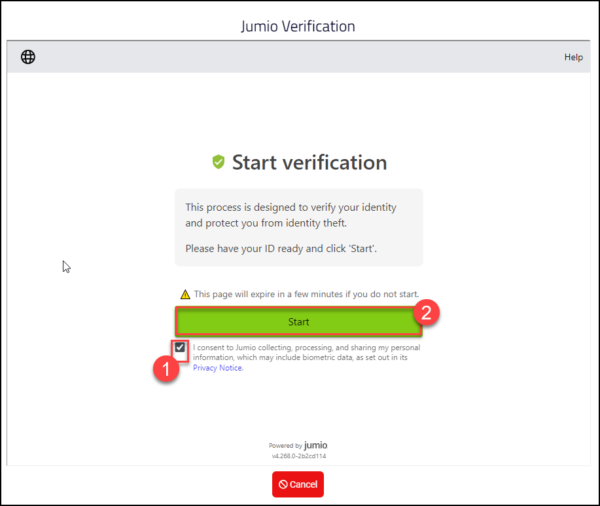
Task: Click the 'Powered by jumio' logo
Action: (x=298, y=445)
